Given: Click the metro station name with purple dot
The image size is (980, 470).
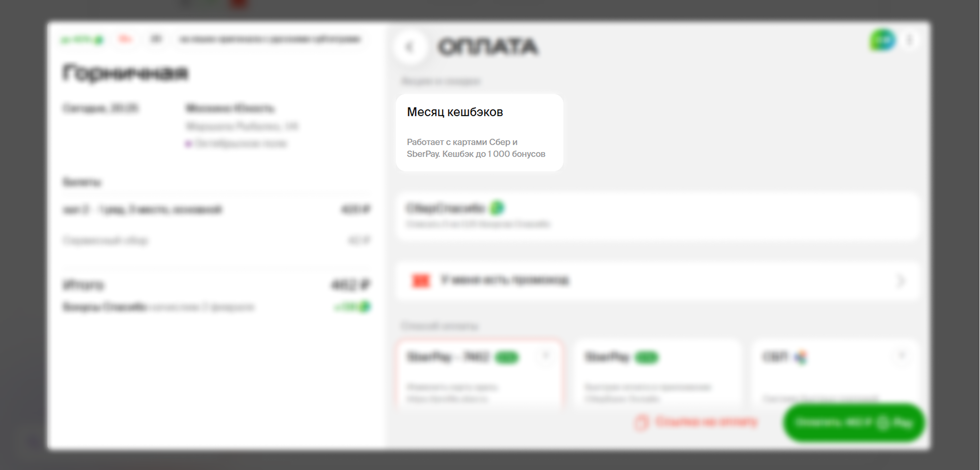Looking at the screenshot, I should click(x=240, y=144).
